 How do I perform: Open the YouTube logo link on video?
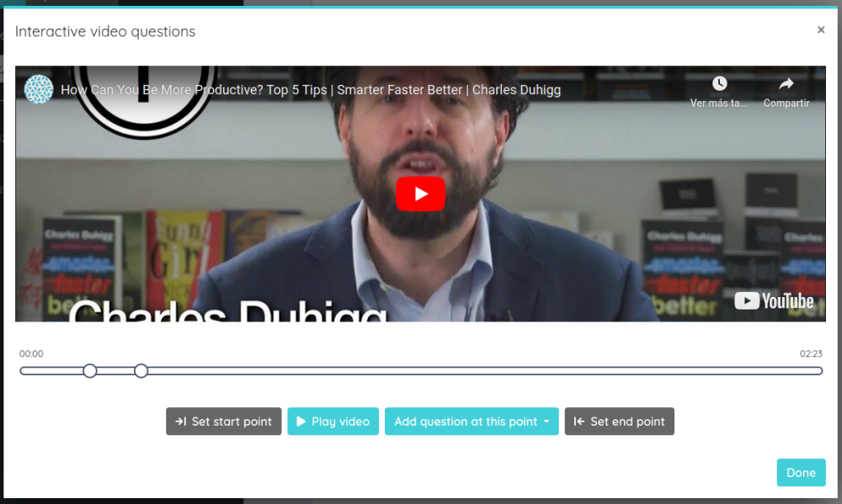774,301
